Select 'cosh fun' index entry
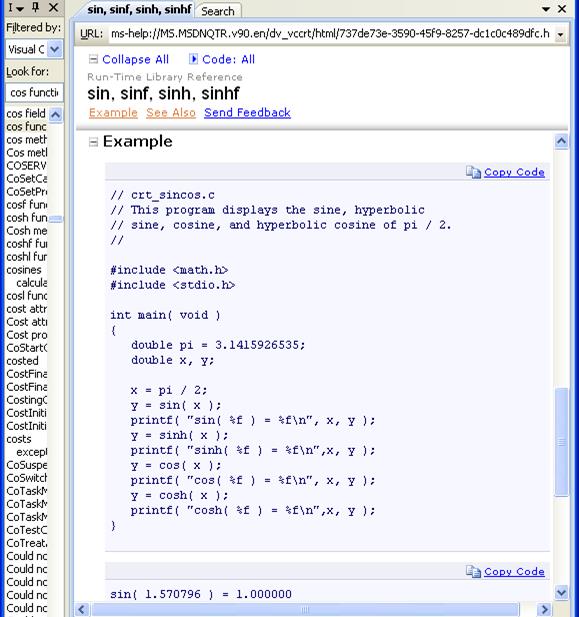579x617 pixels. (26, 218)
